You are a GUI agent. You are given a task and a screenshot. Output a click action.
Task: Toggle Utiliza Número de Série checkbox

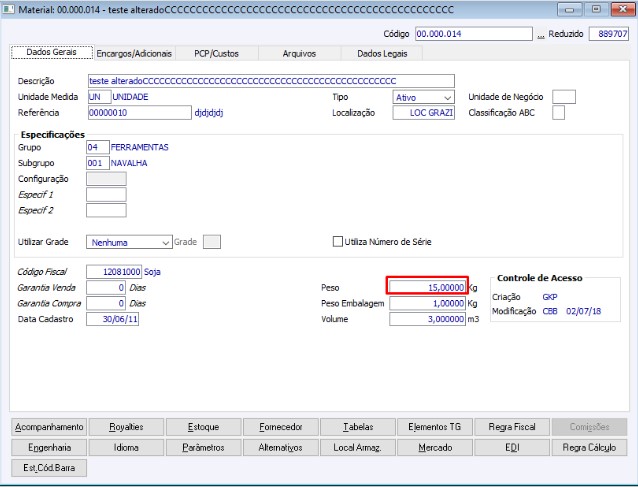tap(338, 242)
